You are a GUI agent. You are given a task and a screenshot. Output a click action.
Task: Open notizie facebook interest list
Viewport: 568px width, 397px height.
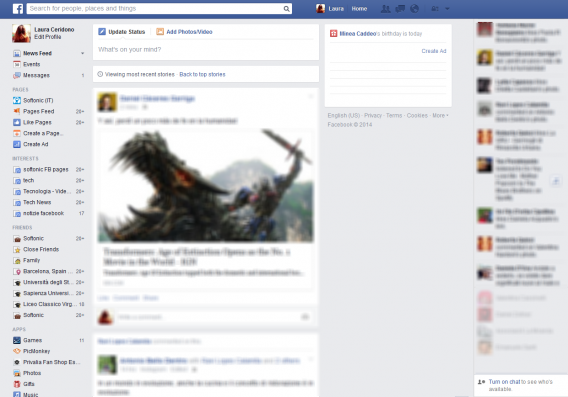(43, 213)
